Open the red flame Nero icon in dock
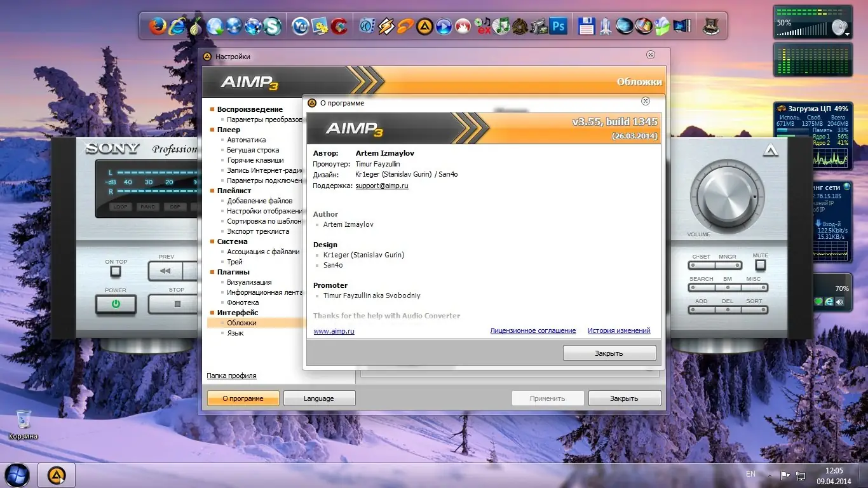 463,26
